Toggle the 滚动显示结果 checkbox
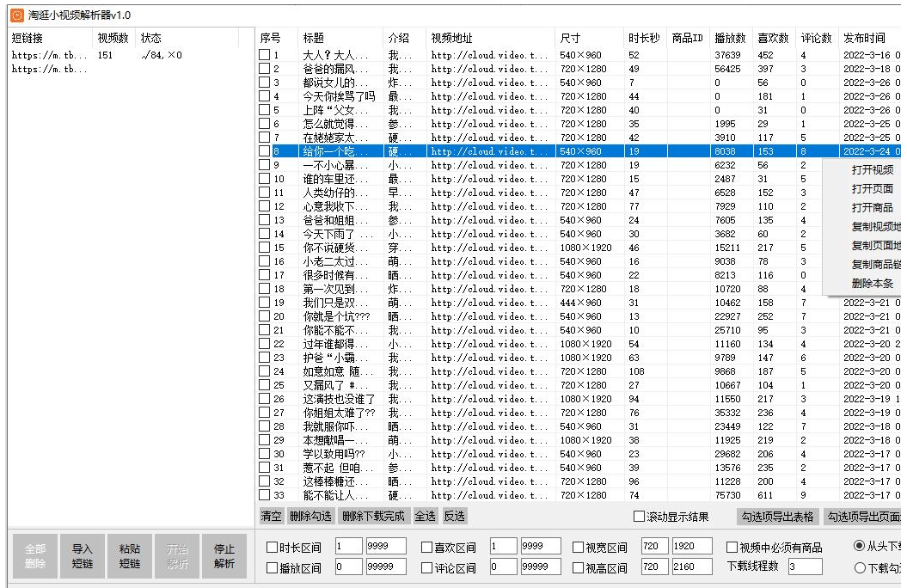Screen dimensions: 907x588 click(x=639, y=517)
